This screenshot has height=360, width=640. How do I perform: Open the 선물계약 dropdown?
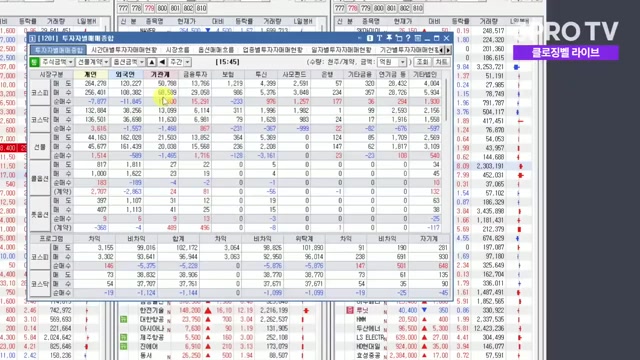point(93,62)
